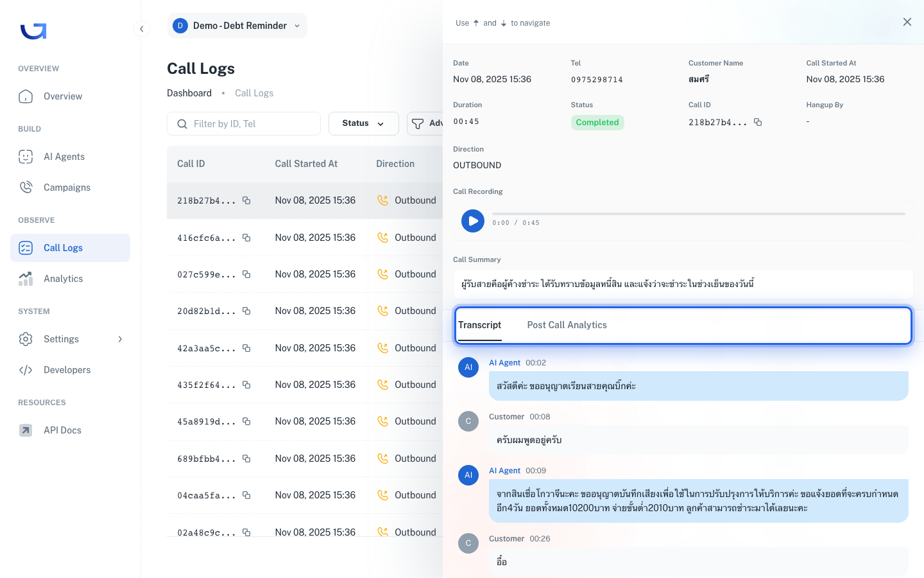Focus the Filter by ID, Tel field

244,124
